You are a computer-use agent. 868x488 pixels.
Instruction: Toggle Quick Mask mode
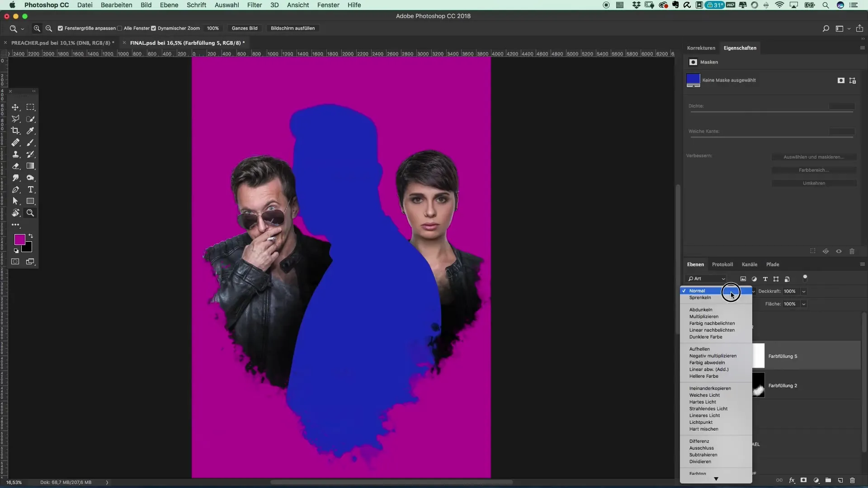click(15, 262)
